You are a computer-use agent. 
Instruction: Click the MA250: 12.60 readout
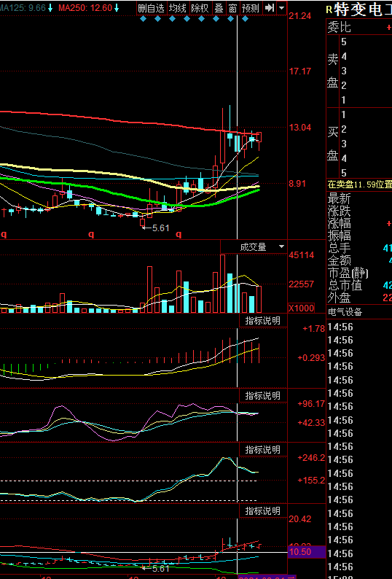[85, 8]
